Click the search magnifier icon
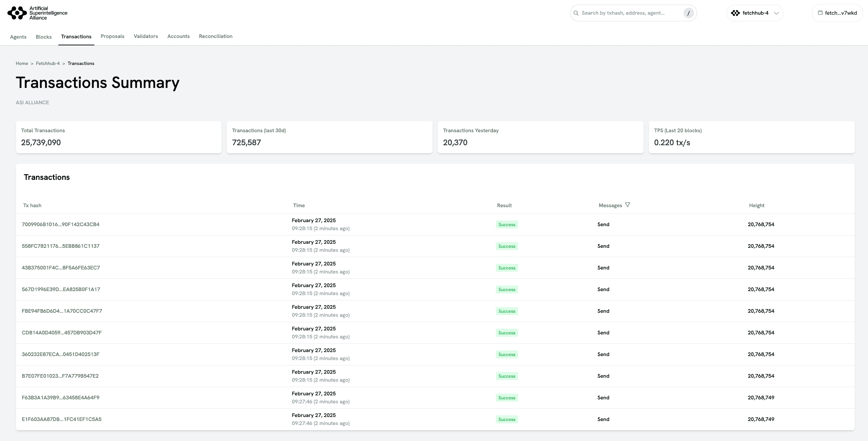868x441 pixels. click(576, 13)
